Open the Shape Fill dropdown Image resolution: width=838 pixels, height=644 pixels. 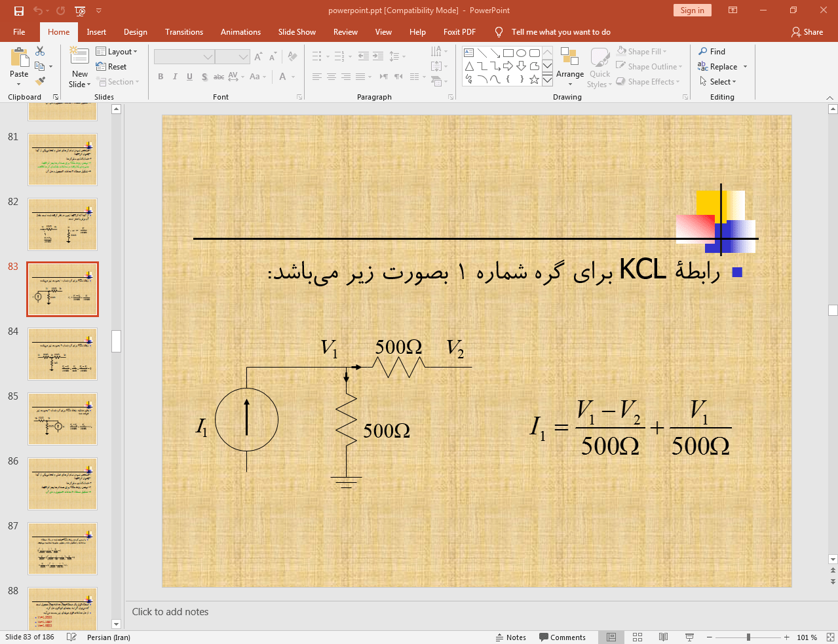pyautogui.click(x=641, y=52)
